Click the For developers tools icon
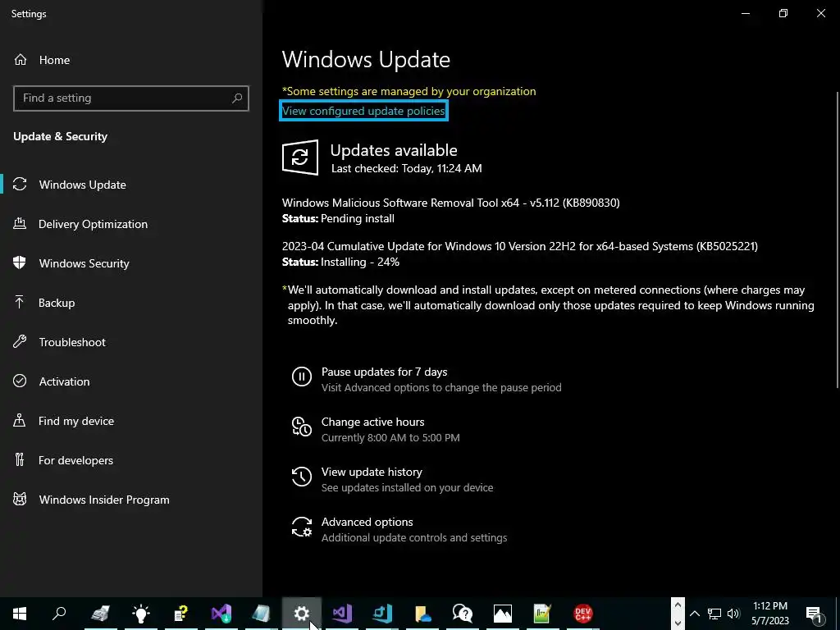Image resolution: width=840 pixels, height=630 pixels. (x=20, y=459)
